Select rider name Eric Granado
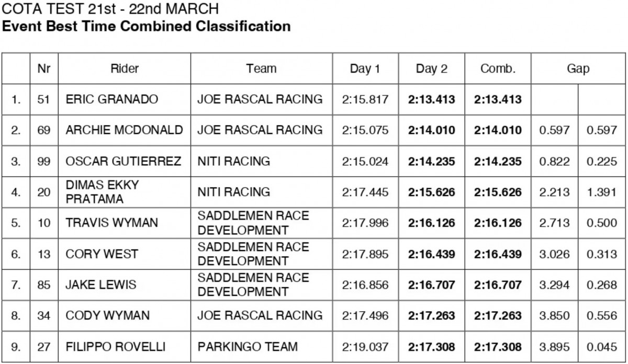This screenshot has width=628, height=364. (x=112, y=99)
